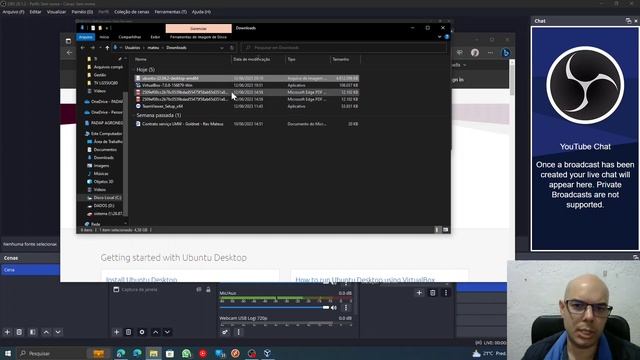Open the Install Ubuntu Desktop link in the browser
Viewport: 640px width, 360px height.
(141, 280)
